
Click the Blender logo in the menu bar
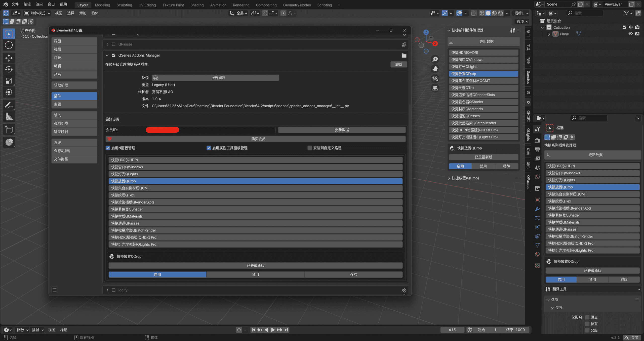6,4
